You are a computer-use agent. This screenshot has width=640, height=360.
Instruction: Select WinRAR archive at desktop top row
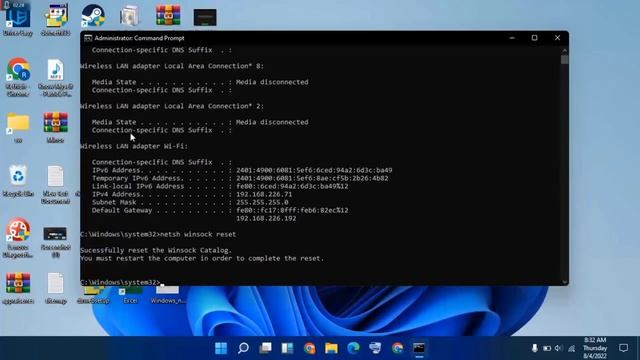point(168,16)
